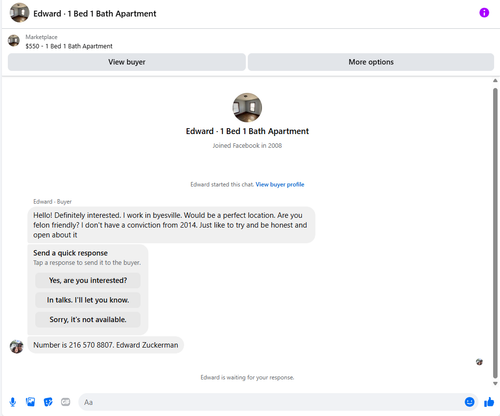Click chat vertical scrollbar thumb
The width and height of the screenshot is (500, 416).
[495, 233]
